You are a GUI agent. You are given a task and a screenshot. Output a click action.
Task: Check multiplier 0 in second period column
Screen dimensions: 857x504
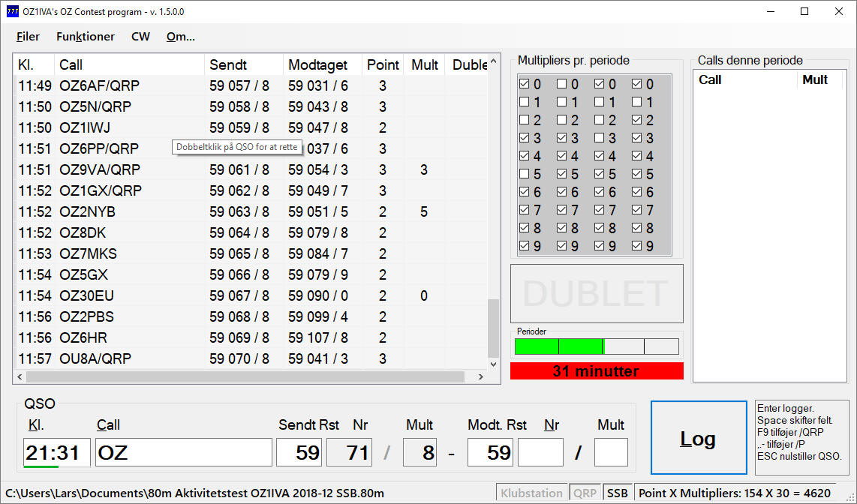click(562, 84)
